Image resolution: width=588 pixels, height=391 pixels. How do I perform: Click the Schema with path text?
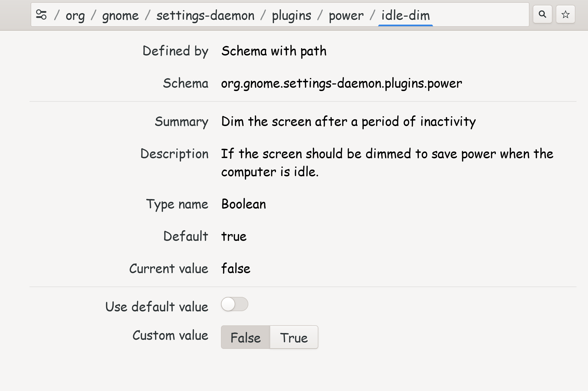(273, 51)
